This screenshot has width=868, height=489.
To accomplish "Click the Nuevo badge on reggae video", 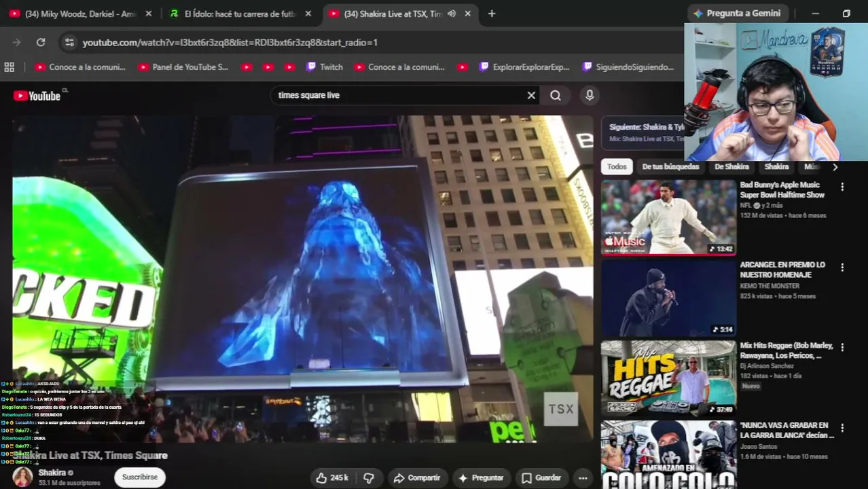I will click(751, 386).
